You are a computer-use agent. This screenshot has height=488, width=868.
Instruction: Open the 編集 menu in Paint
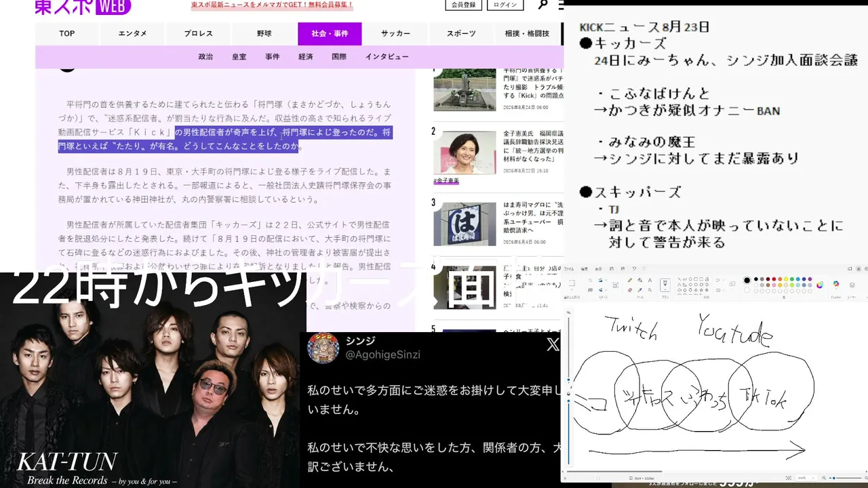pyautogui.click(x=585, y=268)
